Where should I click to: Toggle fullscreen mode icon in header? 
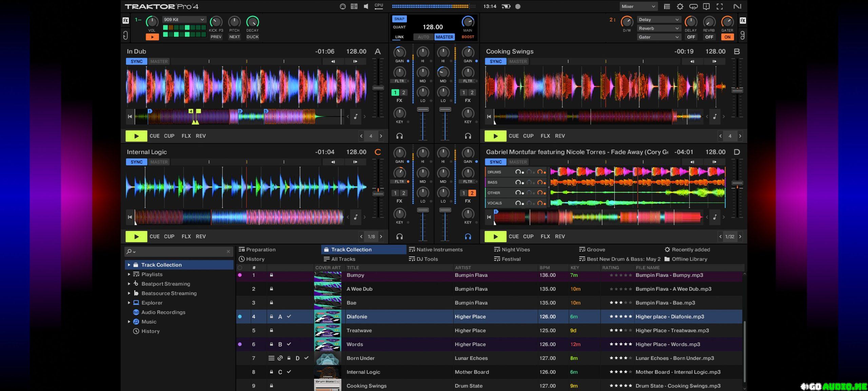point(719,6)
